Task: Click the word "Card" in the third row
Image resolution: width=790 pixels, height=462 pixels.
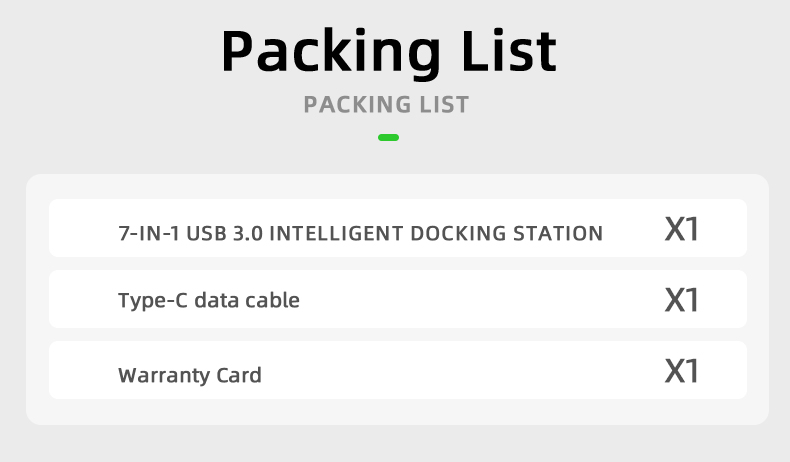Action: tap(240, 376)
